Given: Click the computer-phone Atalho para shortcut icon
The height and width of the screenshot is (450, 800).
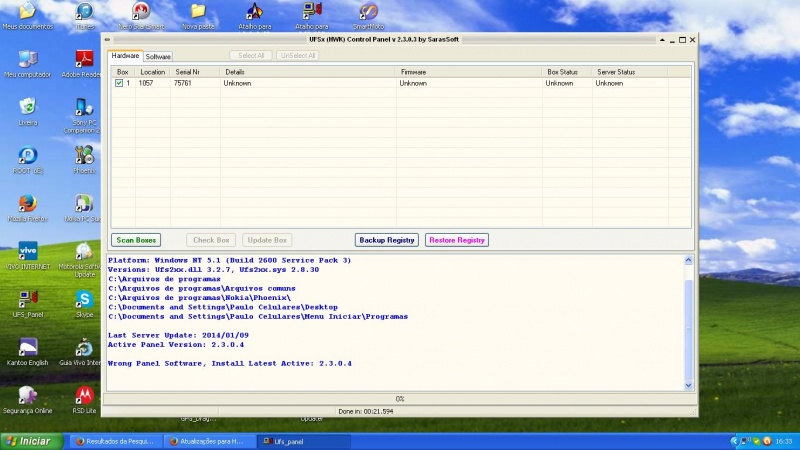Looking at the screenshot, I should (x=312, y=15).
